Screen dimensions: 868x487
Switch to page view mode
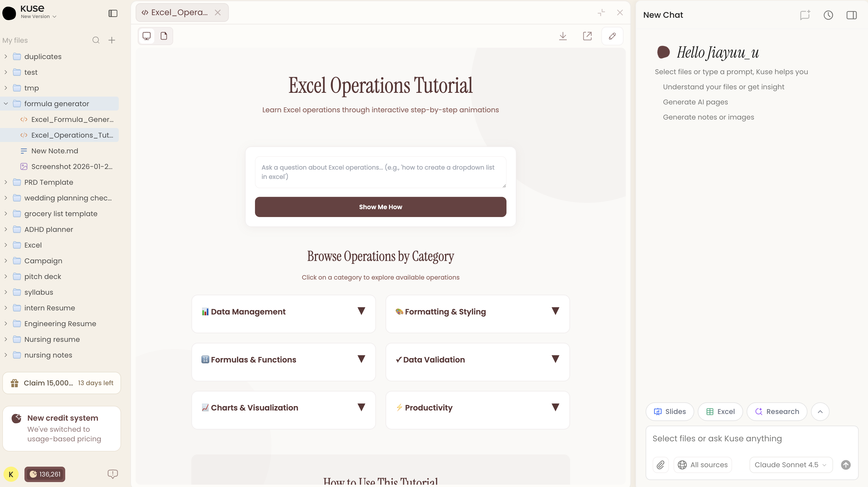tap(164, 36)
